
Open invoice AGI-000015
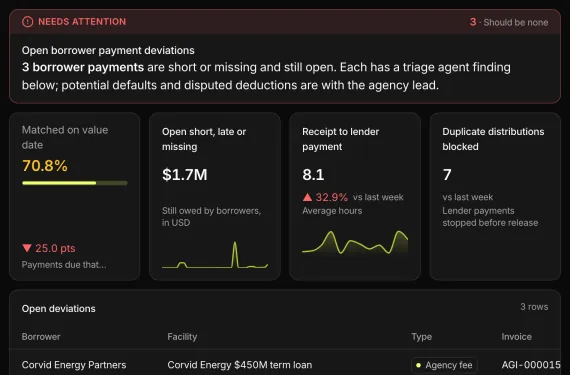pos(531,365)
